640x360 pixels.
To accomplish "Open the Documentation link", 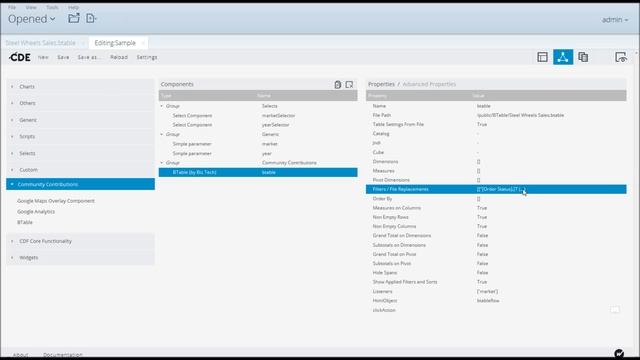I will tap(63, 355).
